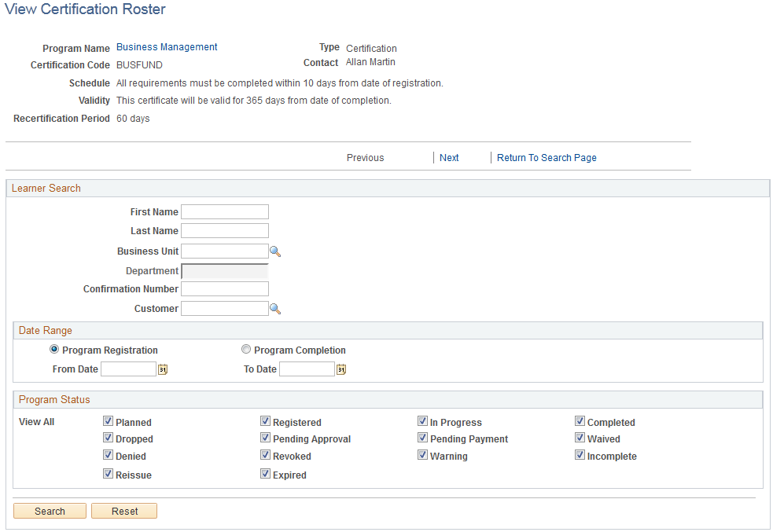Viewport: 773px width, 532px height.
Task: Click the Business Unit input field
Action: 225,251
